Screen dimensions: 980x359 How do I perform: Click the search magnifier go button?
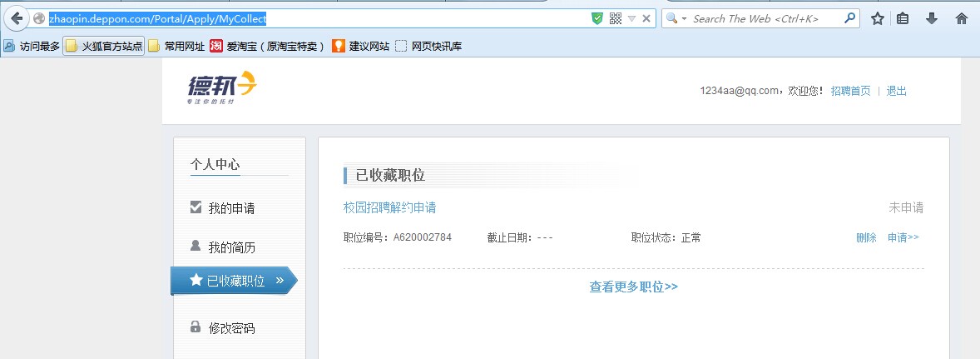tap(849, 18)
